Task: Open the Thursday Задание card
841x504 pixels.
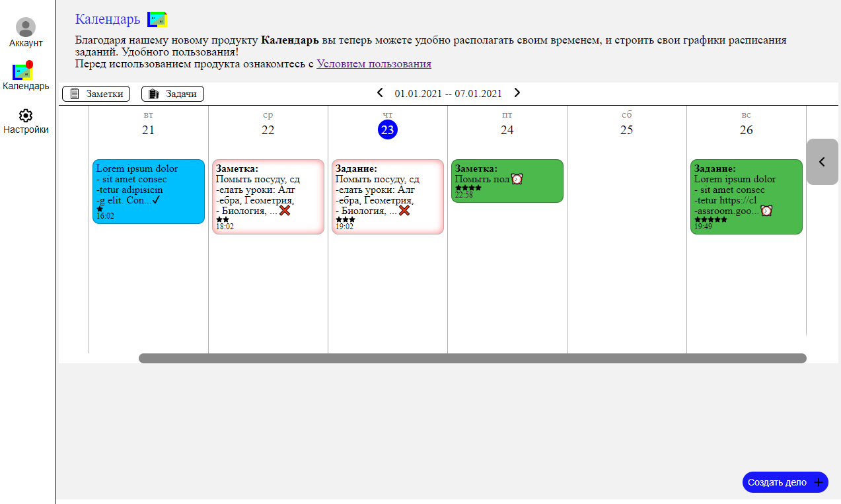Action: [x=388, y=197]
